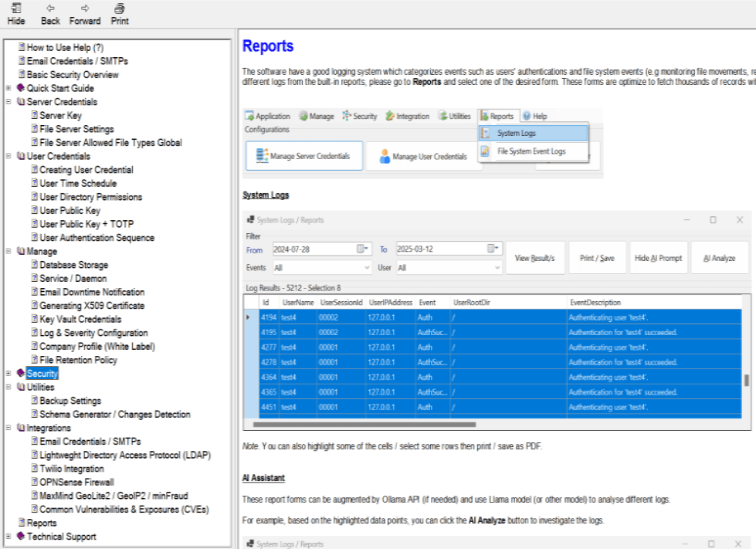Open the To date calendar picker
The width and height of the screenshot is (756, 549).
pyautogui.click(x=493, y=248)
